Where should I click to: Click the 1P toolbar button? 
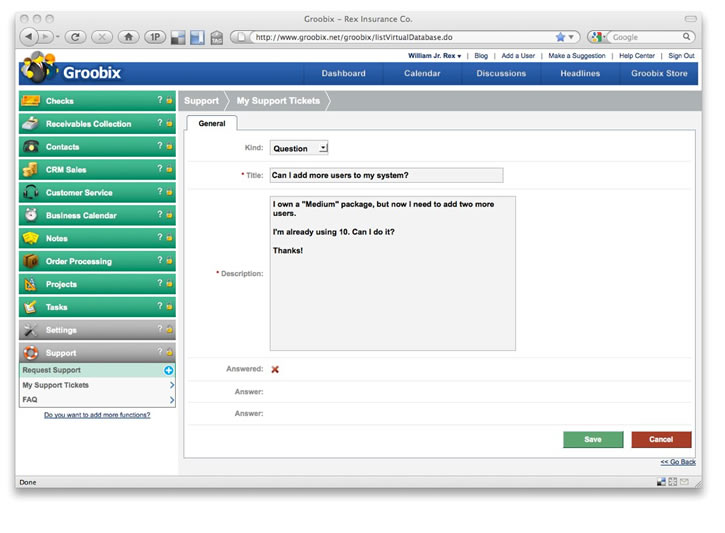155,37
